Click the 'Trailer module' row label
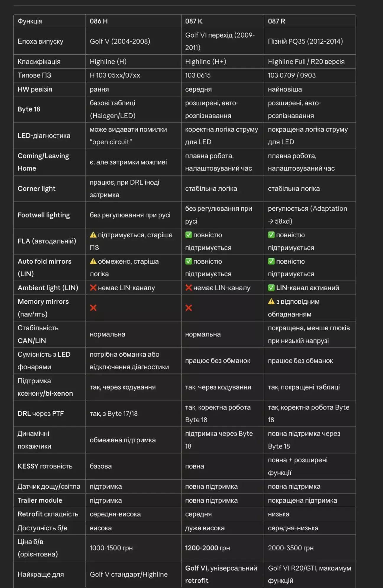Image resolution: width=383 pixels, height=588 pixels. (x=40, y=500)
